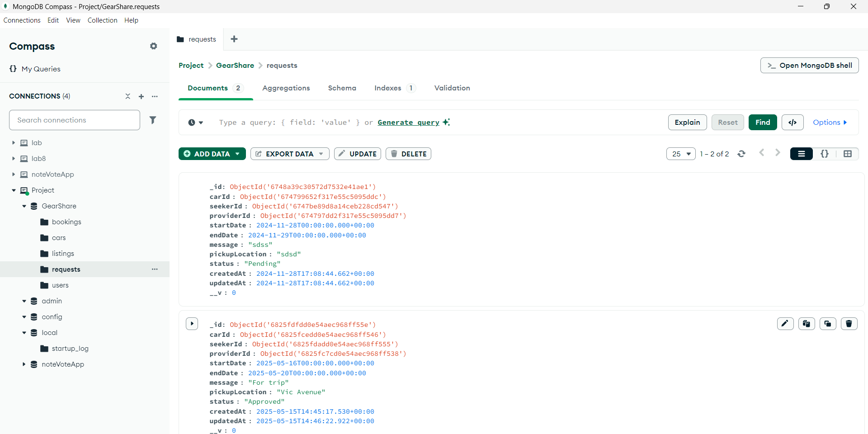The height and width of the screenshot is (434, 868).
Task: Click the Generate query link
Action: click(409, 123)
